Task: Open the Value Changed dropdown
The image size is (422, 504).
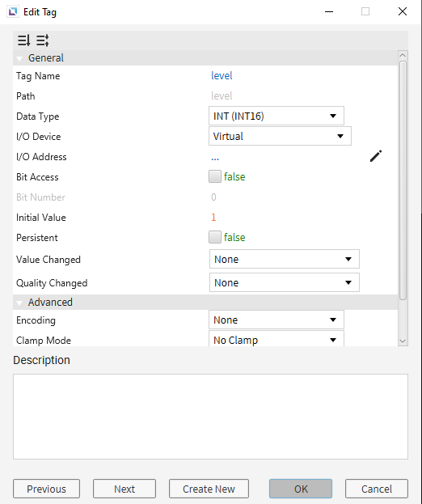Action: point(285,259)
